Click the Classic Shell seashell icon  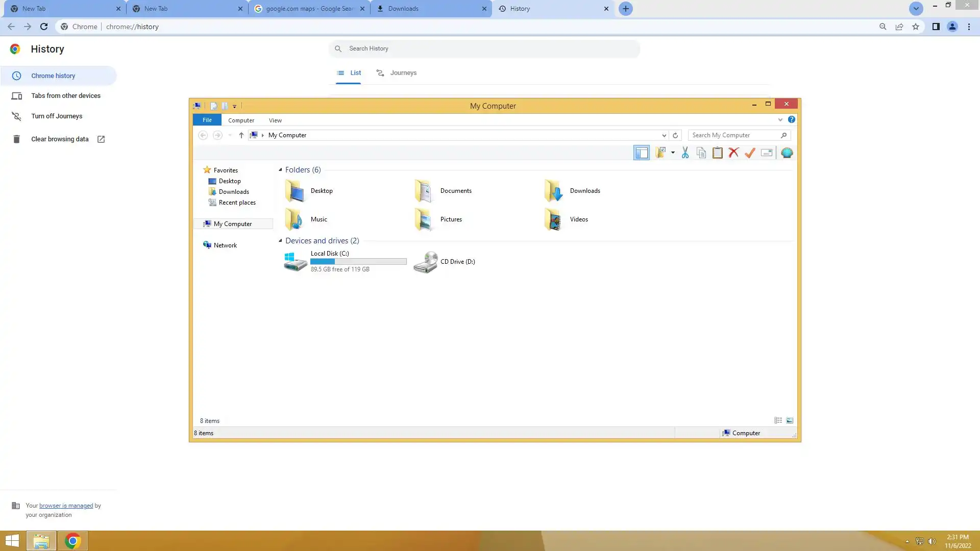[787, 153]
